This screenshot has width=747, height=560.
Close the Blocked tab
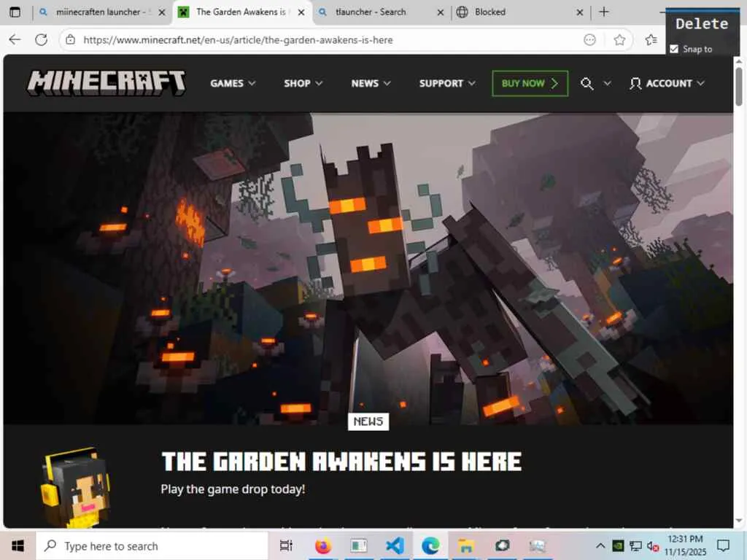579,12
